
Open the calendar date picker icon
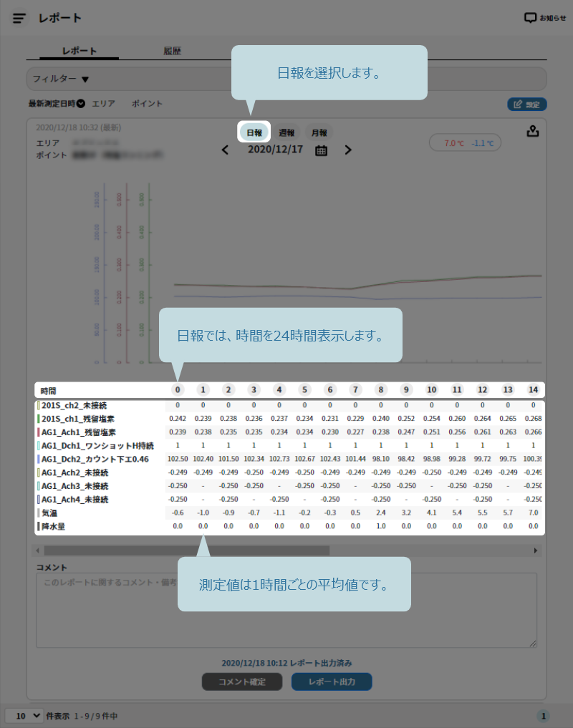321,150
